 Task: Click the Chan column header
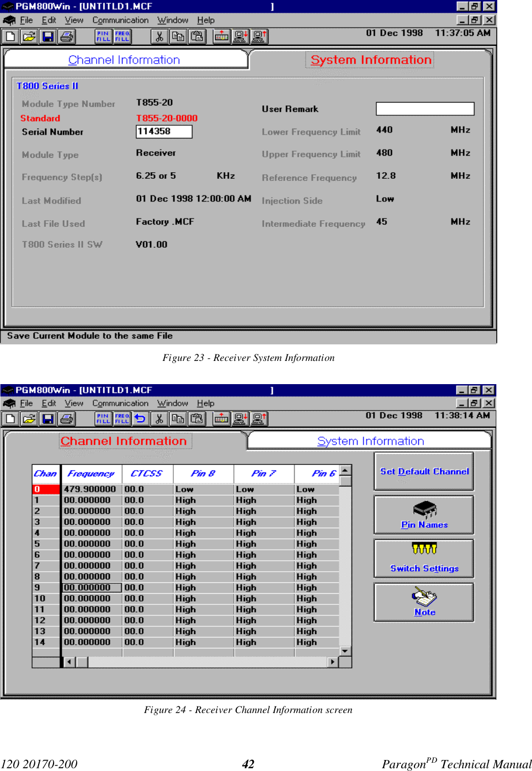(x=46, y=474)
